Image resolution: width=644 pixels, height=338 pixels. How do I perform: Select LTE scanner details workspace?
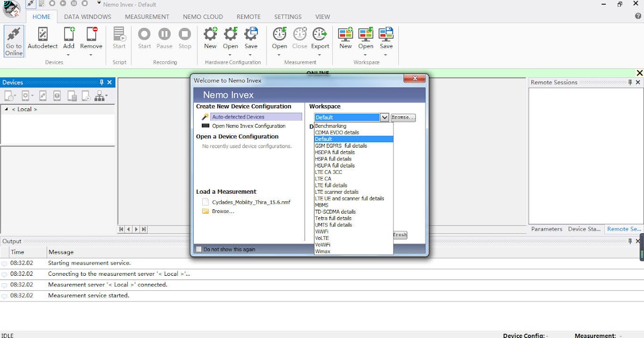click(354, 192)
